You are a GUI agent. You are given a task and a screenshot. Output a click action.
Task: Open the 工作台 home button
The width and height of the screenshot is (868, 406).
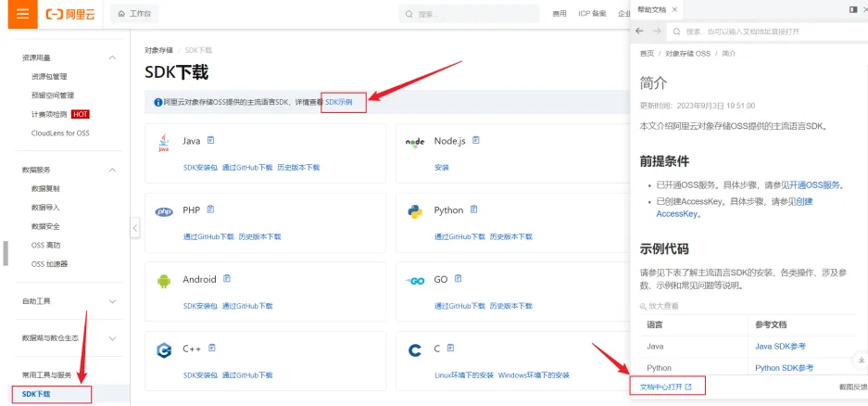click(x=134, y=14)
